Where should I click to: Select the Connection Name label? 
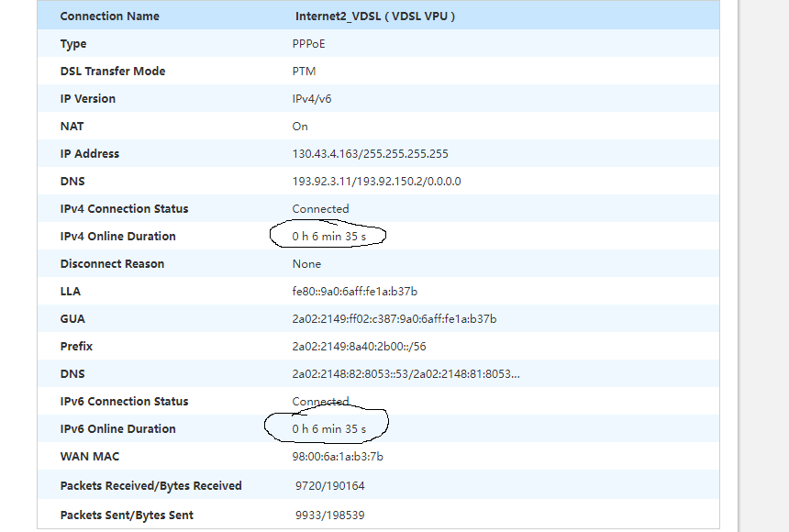click(x=110, y=17)
